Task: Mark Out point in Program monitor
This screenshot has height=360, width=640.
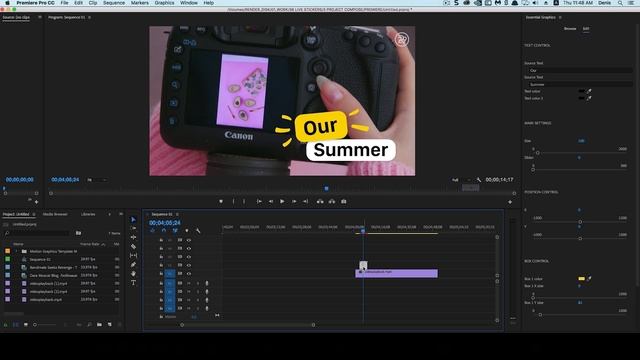Action: (x=244, y=201)
